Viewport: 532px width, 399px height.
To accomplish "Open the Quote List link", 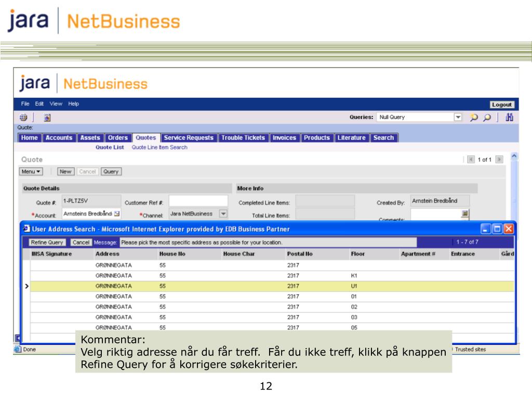I will [x=110, y=147].
